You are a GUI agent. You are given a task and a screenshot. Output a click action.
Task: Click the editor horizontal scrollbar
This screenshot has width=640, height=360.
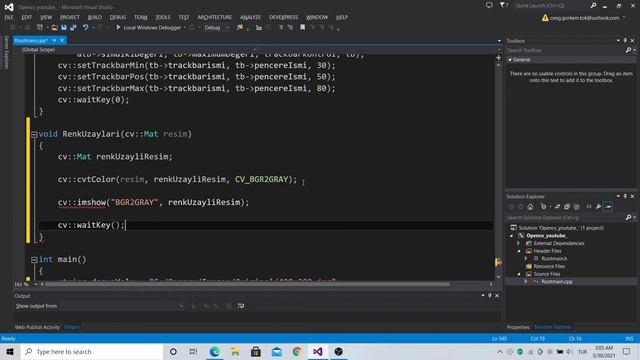tap(247, 284)
